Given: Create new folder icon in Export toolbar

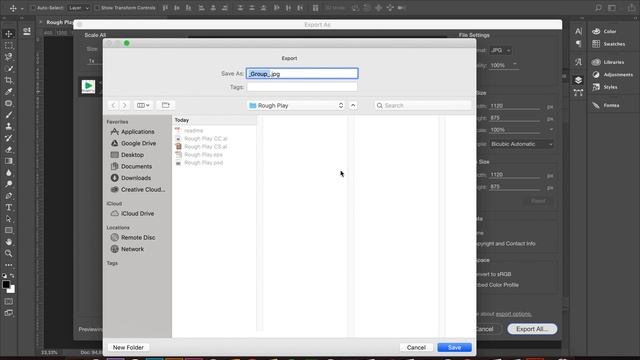Looking at the screenshot, I should tap(165, 105).
